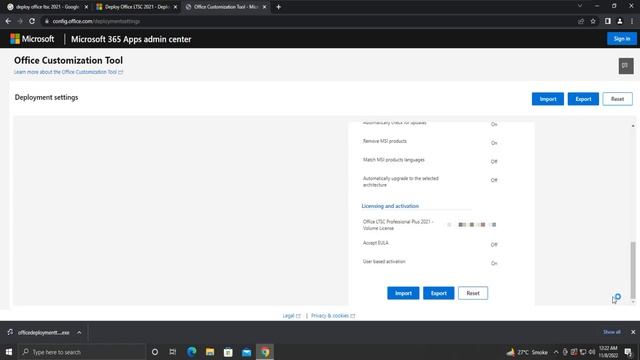This screenshot has width=640, height=360.
Task: Click the taskbar clock showing 12:22 AM
Action: (x=608, y=352)
